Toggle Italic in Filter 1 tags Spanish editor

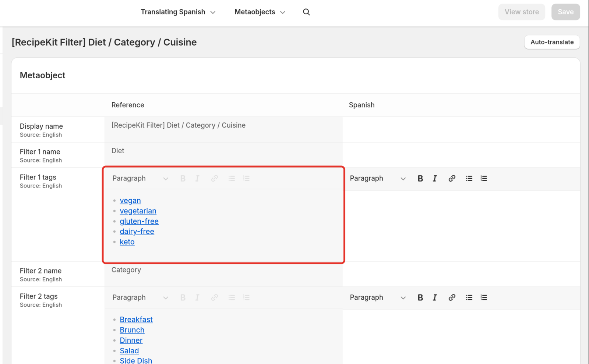coord(435,178)
